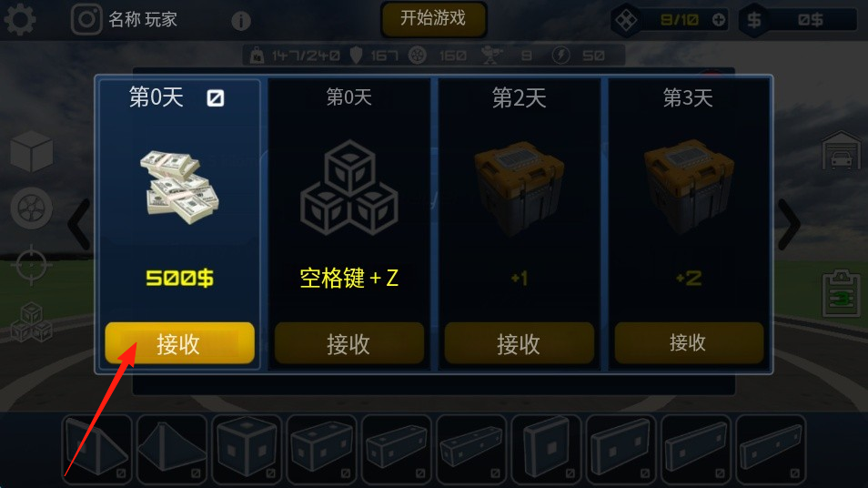Claim the 500$ reward with 接收
868x488 pixels.
(x=179, y=343)
